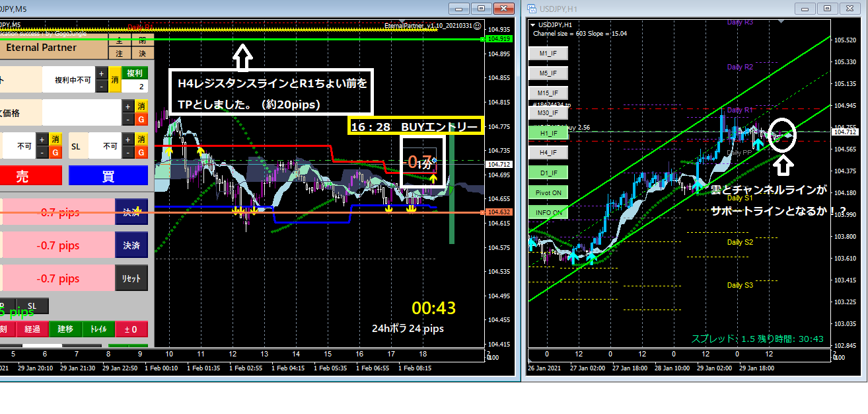The width and height of the screenshot is (868, 414).
Task: Click the red 売 (sell) button
Action: 30,175
